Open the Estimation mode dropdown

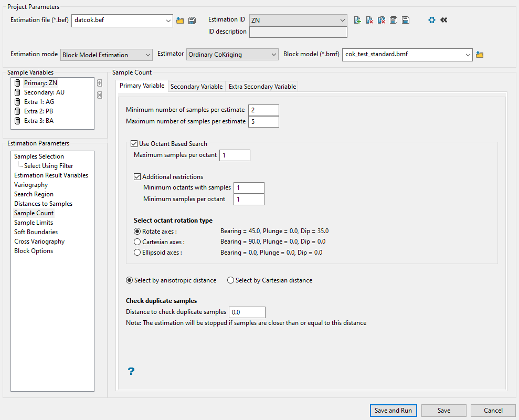click(107, 55)
